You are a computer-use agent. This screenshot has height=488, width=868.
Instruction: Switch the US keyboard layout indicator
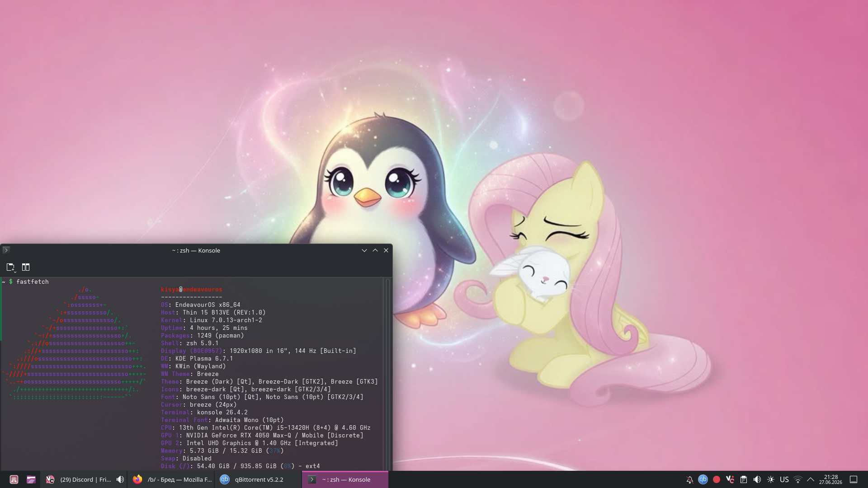point(784,479)
